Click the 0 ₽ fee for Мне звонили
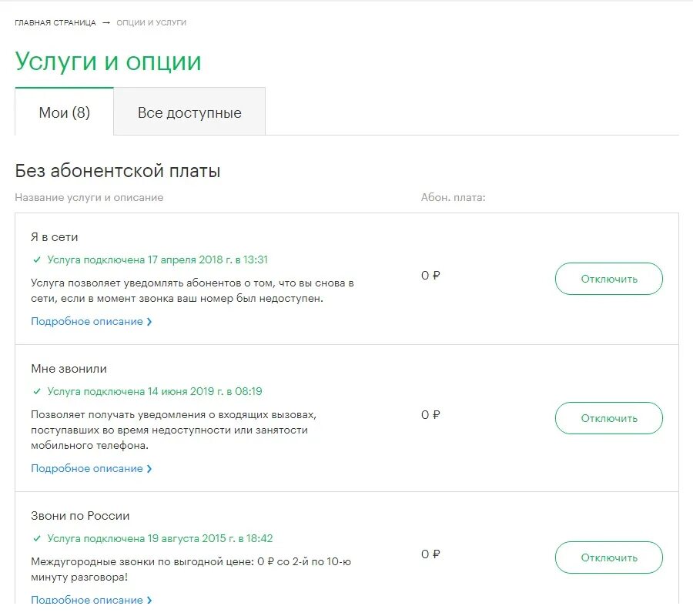 pos(430,415)
